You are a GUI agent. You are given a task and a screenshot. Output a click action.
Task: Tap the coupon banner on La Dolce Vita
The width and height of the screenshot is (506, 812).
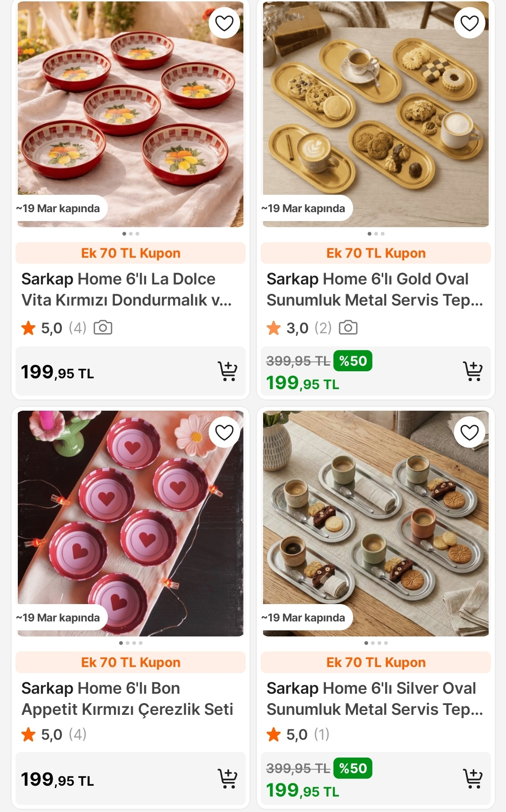(130, 253)
